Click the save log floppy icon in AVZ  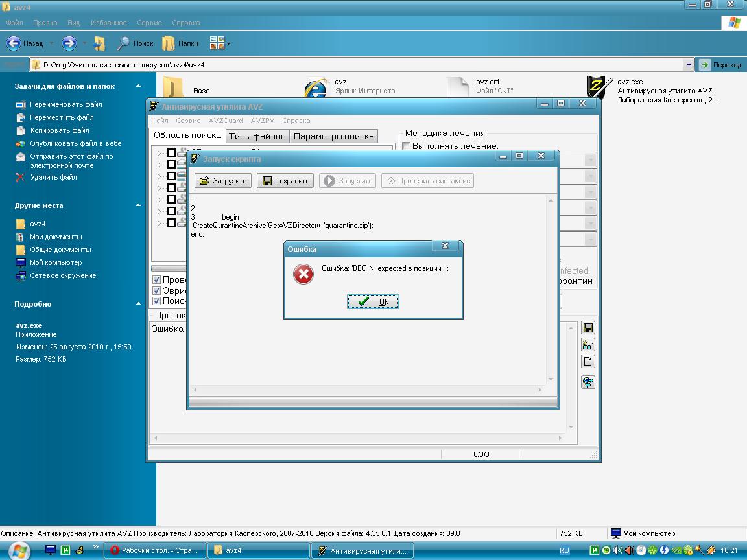(588, 327)
